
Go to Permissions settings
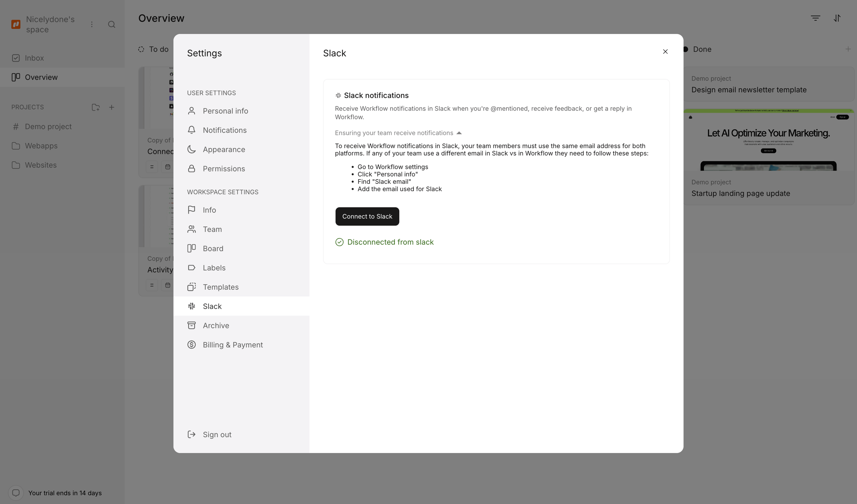tap(241, 169)
